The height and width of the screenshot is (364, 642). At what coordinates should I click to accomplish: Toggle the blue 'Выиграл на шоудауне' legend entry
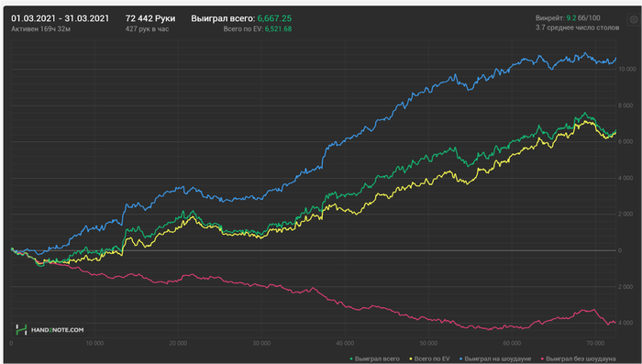point(495,358)
